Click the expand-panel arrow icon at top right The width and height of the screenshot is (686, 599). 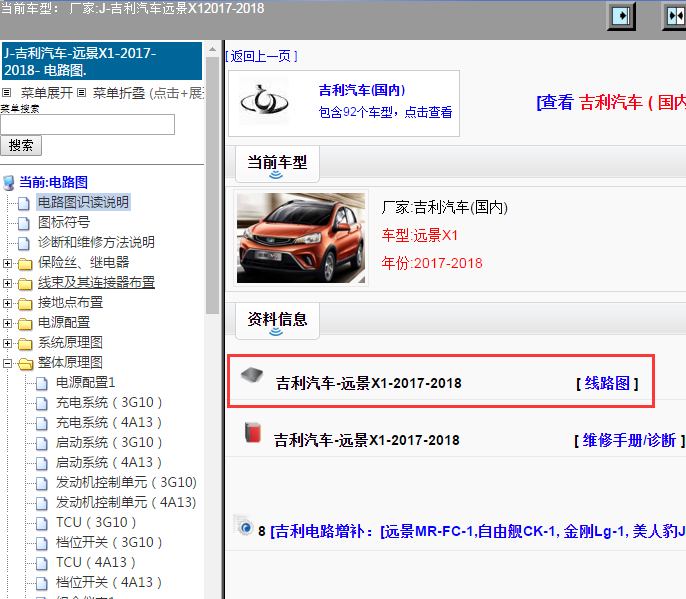[621, 17]
